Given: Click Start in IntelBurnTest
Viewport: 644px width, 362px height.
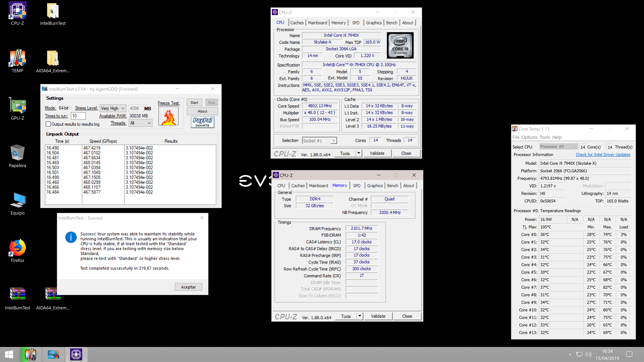Looking at the screenshot, I should [194, 102].
